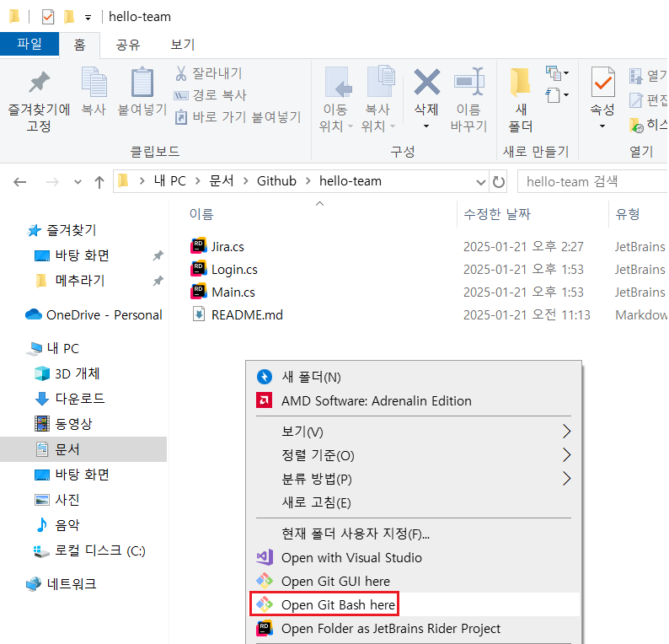Choose 새 폴더(N) in context menu
The width and height of the screenshot is (669, 644).
414,377
